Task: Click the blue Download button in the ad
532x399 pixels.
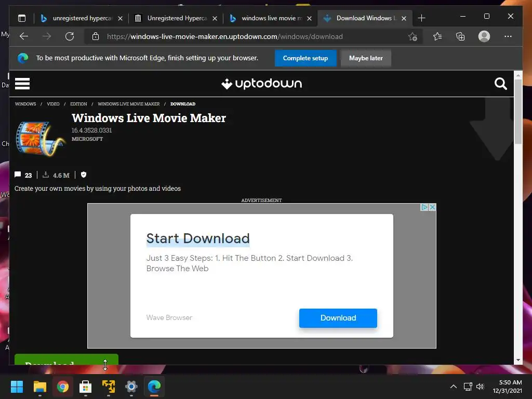Action: pyautogui.click(x=338, y=318)
